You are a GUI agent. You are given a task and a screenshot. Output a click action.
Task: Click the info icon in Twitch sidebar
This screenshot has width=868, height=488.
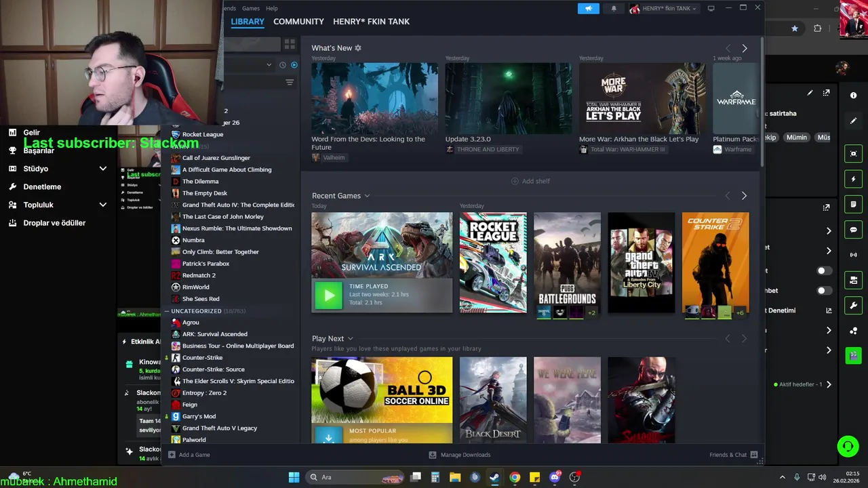point(853,96)
